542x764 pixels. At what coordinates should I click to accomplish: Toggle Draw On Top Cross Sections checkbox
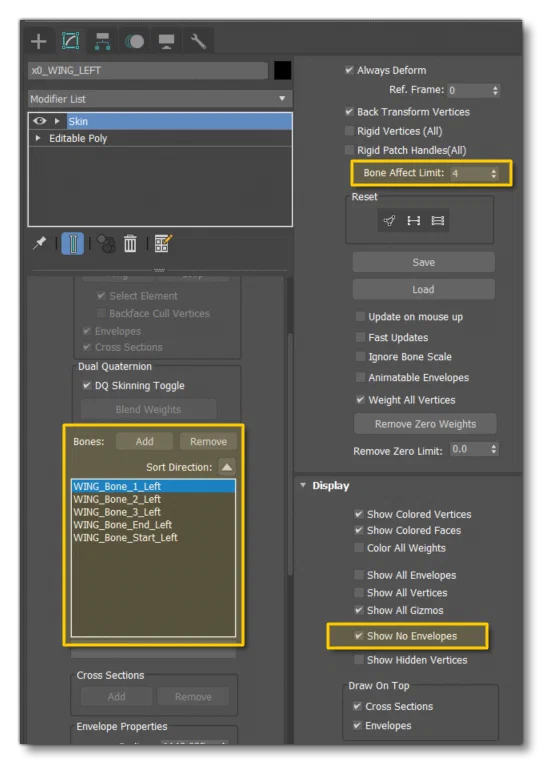pyautogui.click(x=357, y=706)
